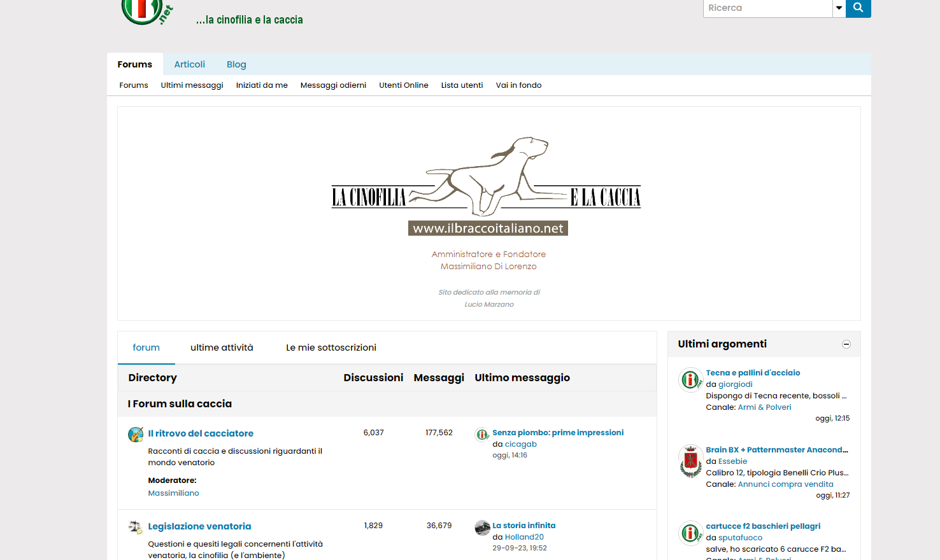
Task: Click the 6,037 discussions count
Action: pos(373,433)
